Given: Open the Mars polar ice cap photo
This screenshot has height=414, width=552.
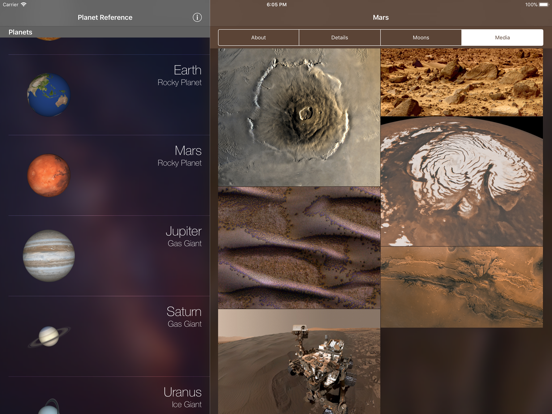Looking at the screenshot, I should [462, 182].
